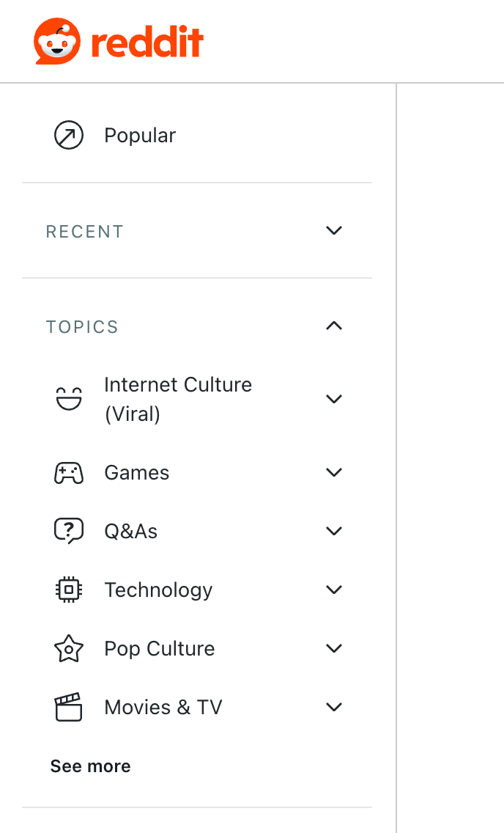Select the Technology topic label
The height and width of the screenshot is (833, 504).
pyautogui.click(x=158, y=590)
